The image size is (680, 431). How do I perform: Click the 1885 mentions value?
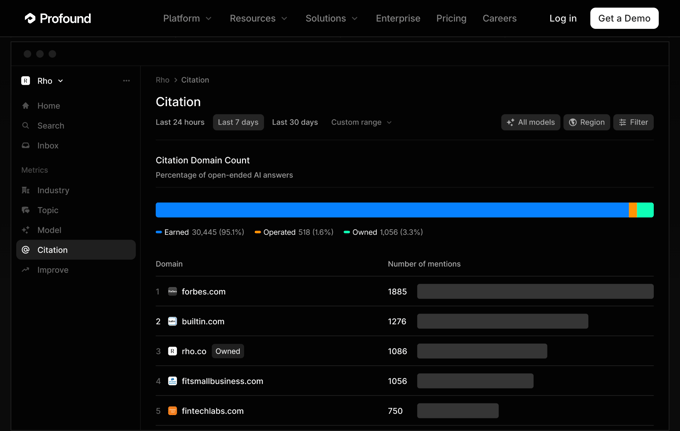point(397,292)
